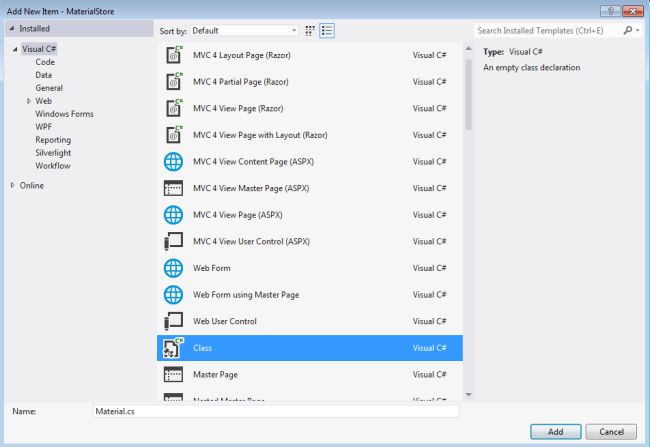Click the Web Form globe icon
The image size is (650, 447).
173,268
